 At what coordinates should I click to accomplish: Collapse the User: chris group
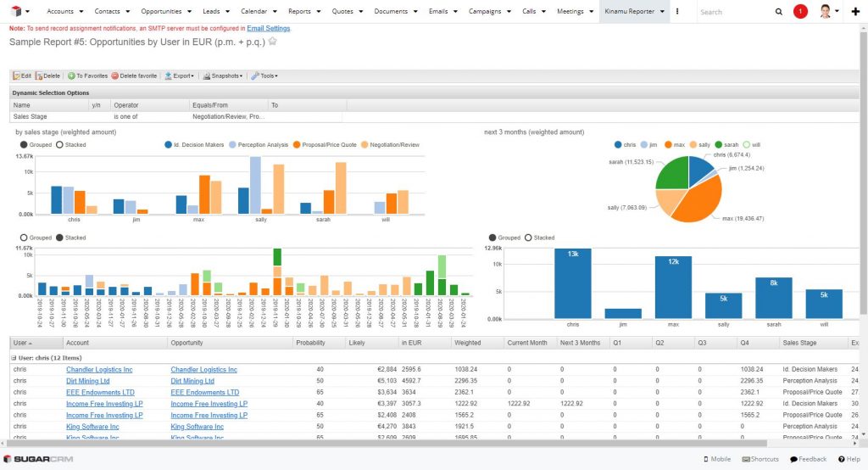[14, 358]
